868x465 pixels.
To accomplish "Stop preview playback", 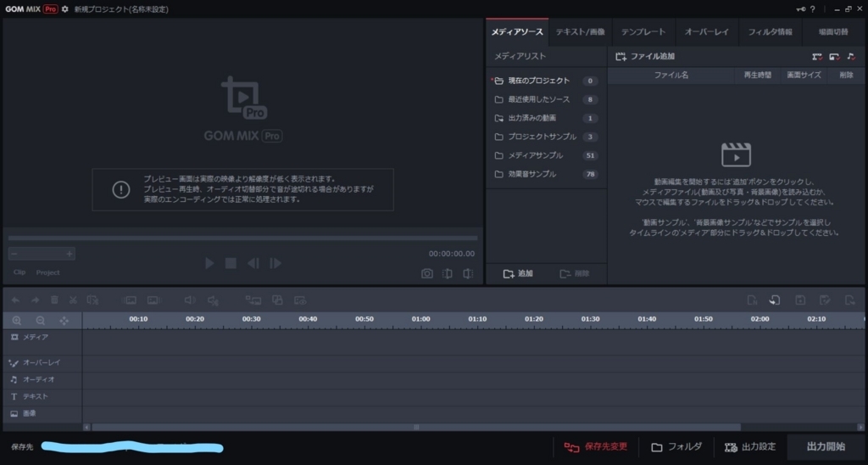I will [231, 263].
